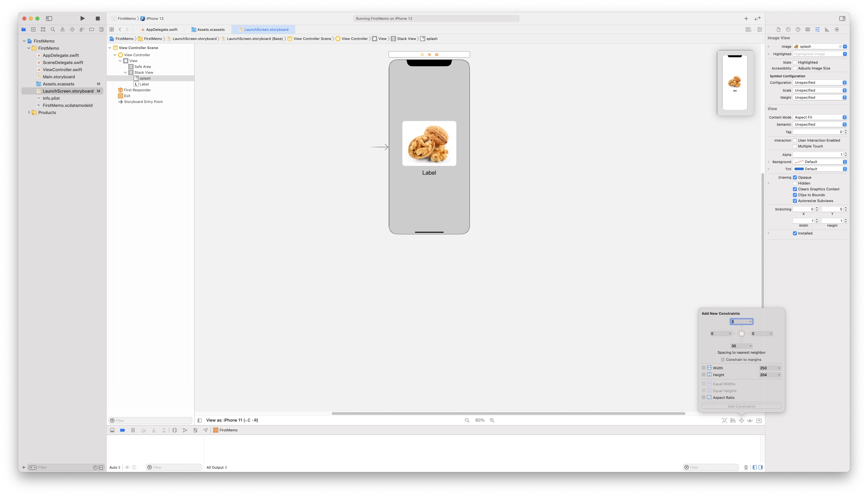Switch to the Assets.xcassets tab

click(211, 30)
